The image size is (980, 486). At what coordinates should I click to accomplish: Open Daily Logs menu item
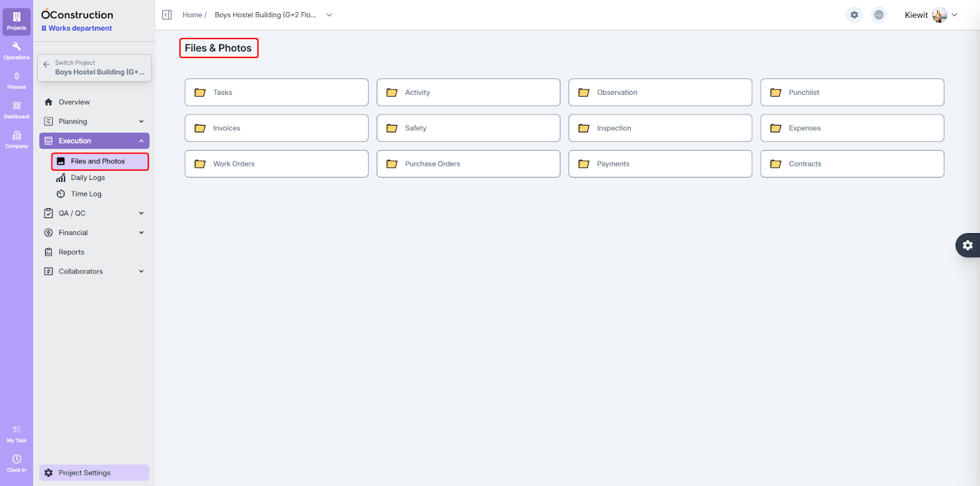88,178
